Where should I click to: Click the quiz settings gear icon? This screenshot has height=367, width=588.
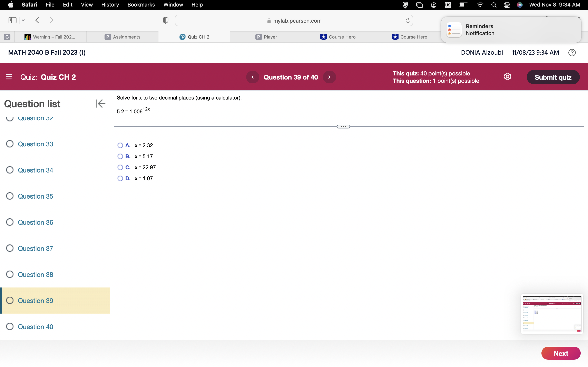pos(507,77)
